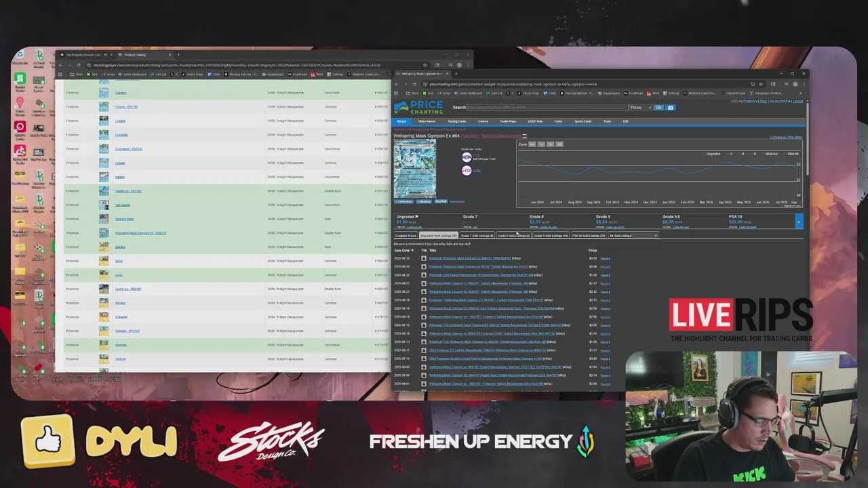
Task: Mute the Property Division tab audio icon
Action: point(106,55)
